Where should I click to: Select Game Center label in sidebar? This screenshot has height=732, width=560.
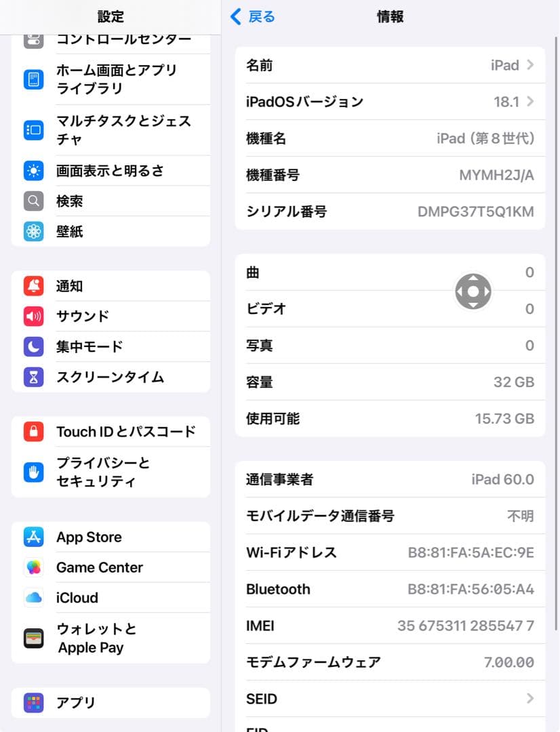[x=100, y=567]
